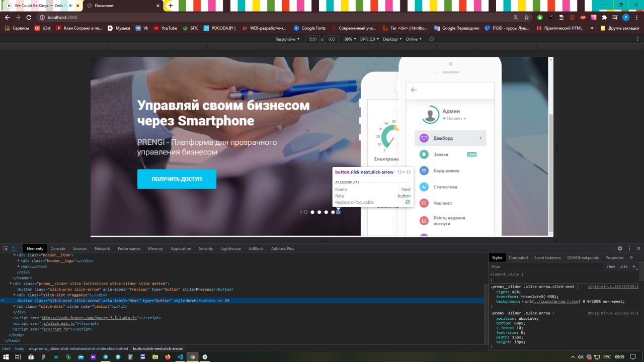Reload the page with refresh icon
Screen dimensions: 644x362
(x=29, y=17)
